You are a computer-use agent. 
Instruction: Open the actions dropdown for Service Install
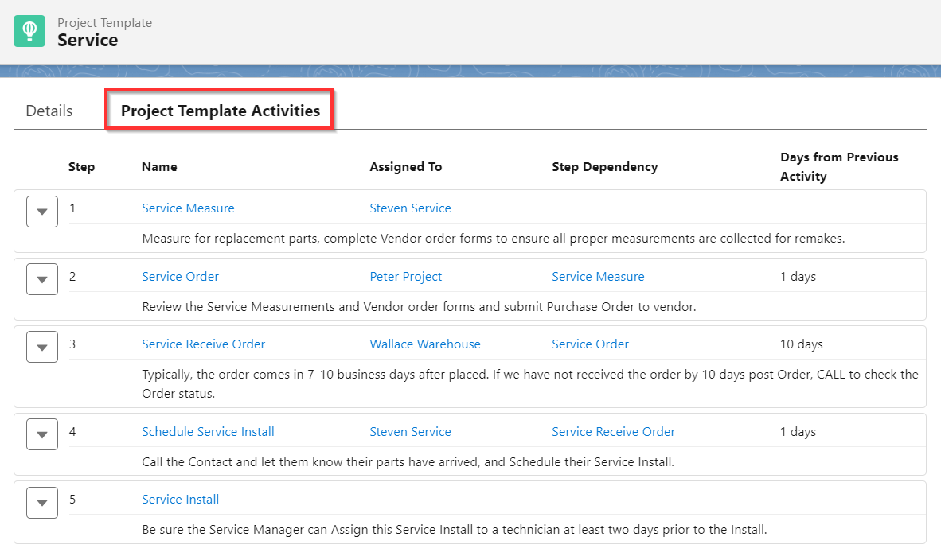click(x=41, y=502)
